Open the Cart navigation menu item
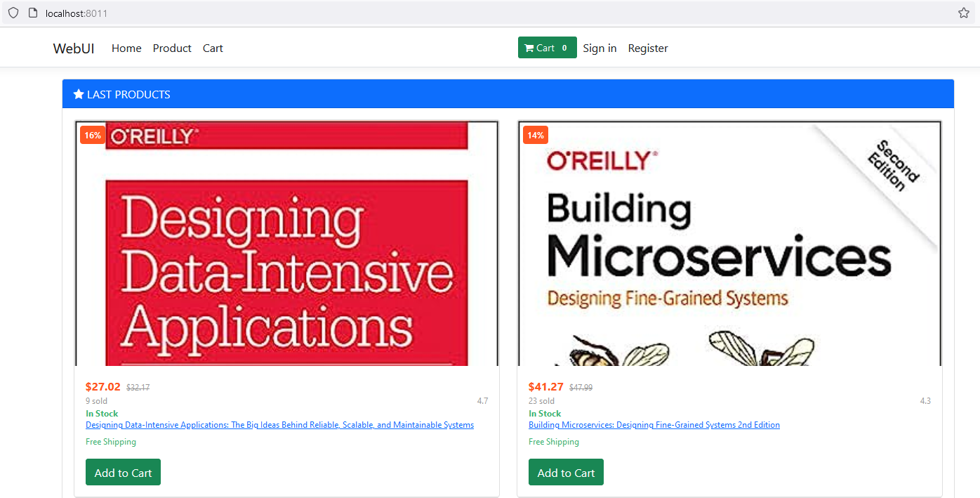 (213, 48)
